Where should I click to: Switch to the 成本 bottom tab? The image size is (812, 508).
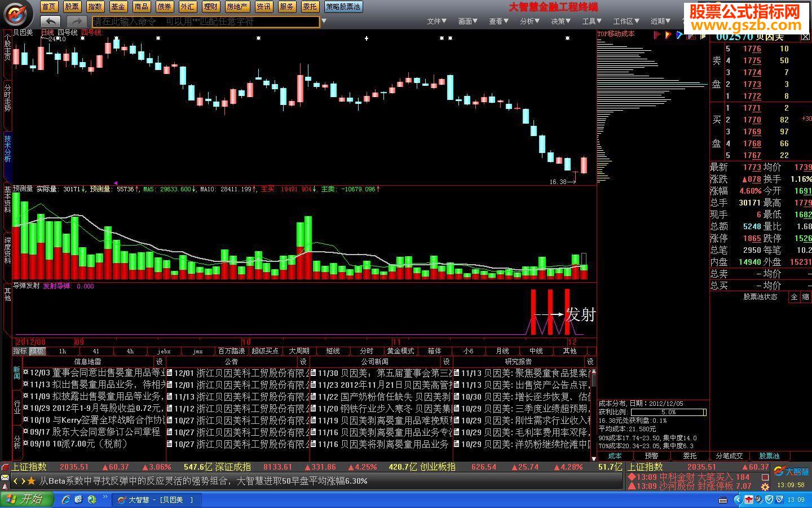615,456
